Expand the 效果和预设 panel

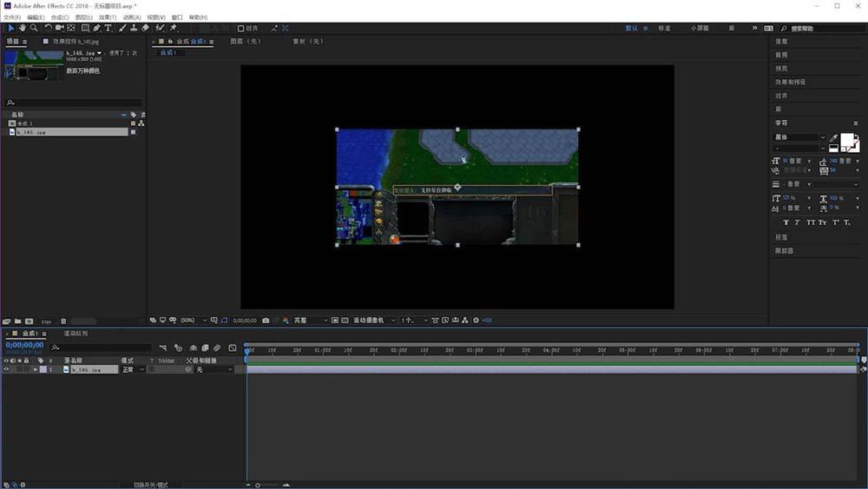point(790,82)
